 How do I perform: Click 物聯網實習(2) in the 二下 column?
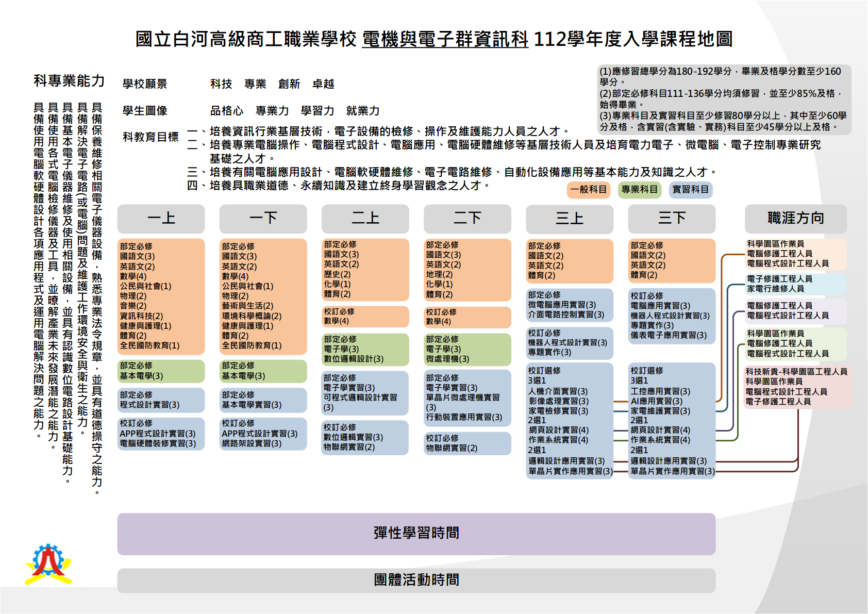(x=452, y=449)
